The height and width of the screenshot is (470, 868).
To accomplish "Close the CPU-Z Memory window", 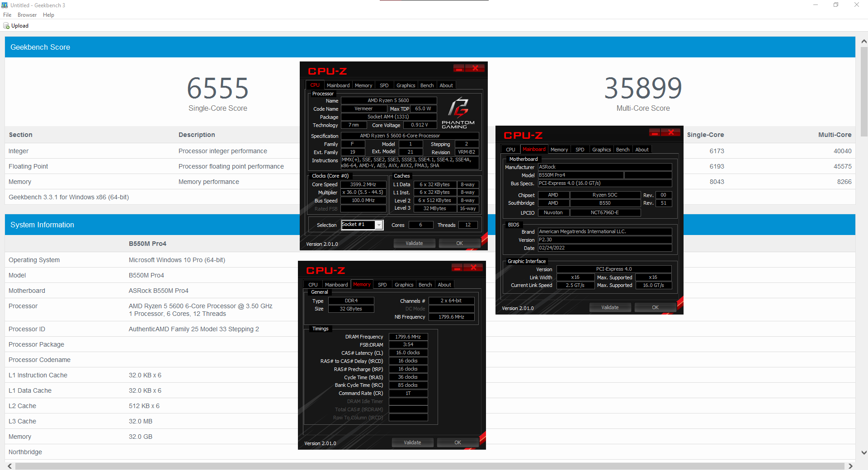I will [x=473, y=268].
